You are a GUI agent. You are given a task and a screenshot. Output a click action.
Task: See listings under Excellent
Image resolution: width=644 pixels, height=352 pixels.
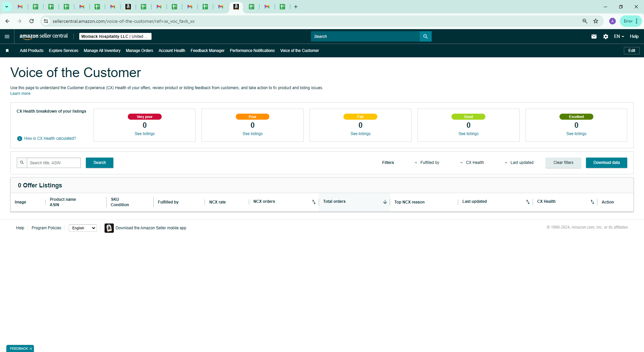(x=576, y=134)
